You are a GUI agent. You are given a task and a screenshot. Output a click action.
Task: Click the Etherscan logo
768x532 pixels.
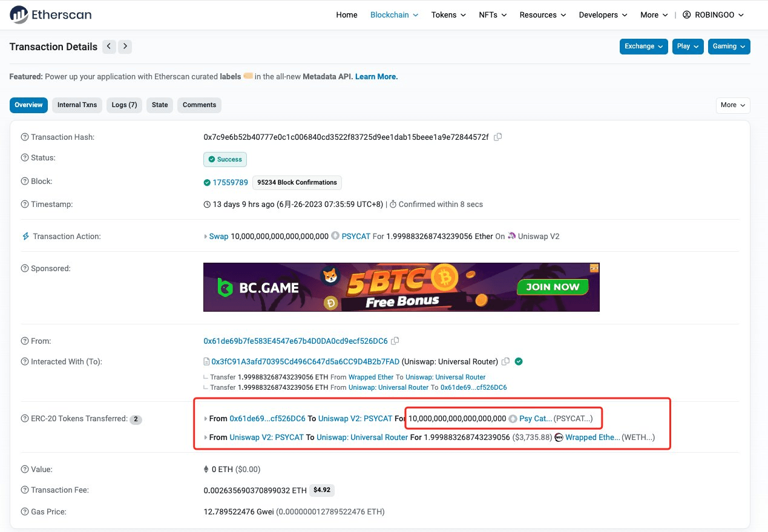50,15
